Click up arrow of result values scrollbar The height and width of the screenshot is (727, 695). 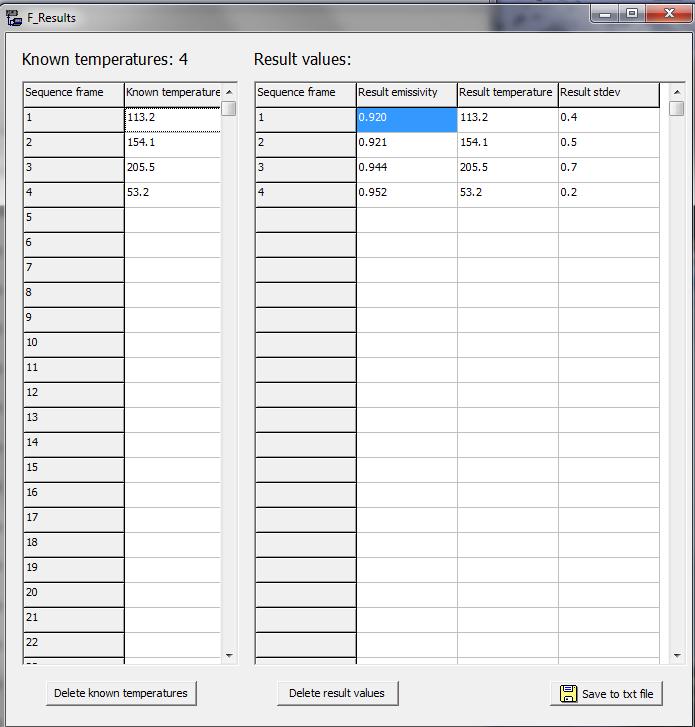point(677,92)
